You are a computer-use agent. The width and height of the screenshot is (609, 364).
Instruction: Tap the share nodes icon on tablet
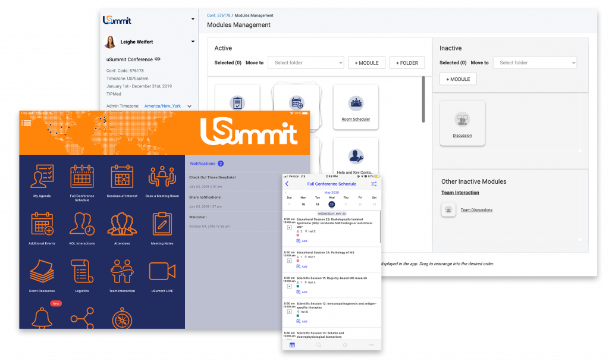click(x=82, y=318)
